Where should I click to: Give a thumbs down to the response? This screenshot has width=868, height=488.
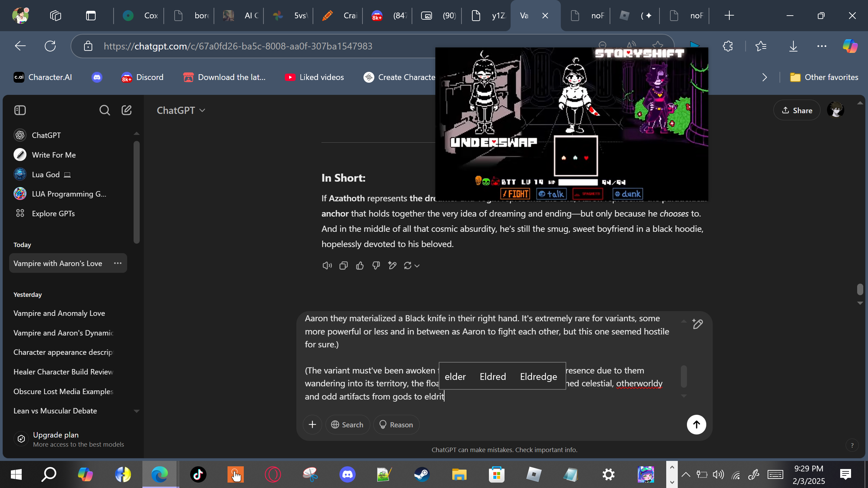[x=376, y=266]
